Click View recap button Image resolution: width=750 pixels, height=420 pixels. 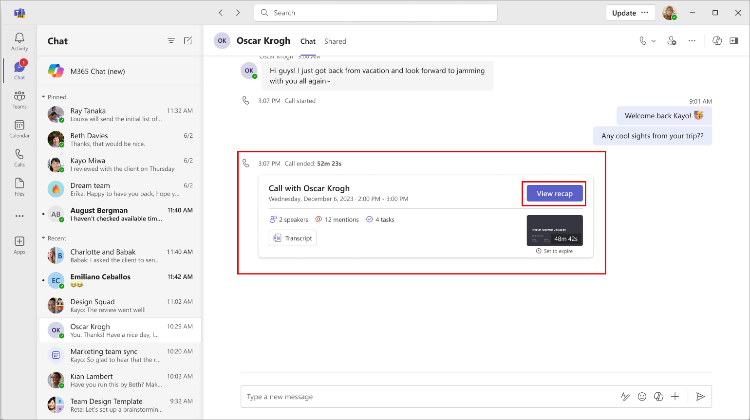coord(554,194)
